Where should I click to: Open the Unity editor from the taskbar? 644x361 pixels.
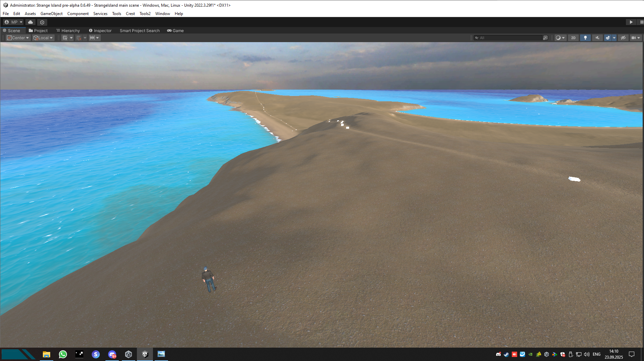pos(145,354)
